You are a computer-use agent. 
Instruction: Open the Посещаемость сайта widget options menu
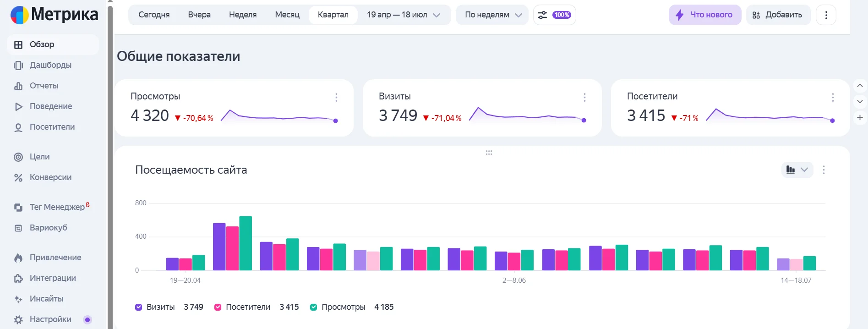(x=824, y=170)
